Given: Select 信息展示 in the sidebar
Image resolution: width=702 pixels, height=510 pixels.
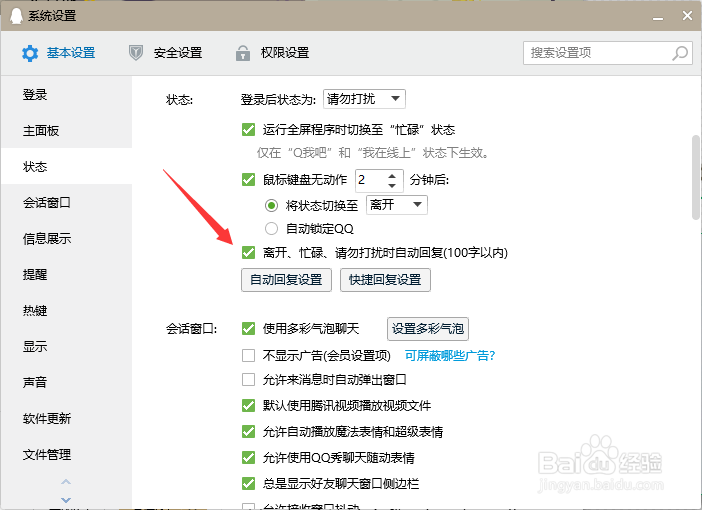Looking at the screenshot, I should (x=66, y=238).
